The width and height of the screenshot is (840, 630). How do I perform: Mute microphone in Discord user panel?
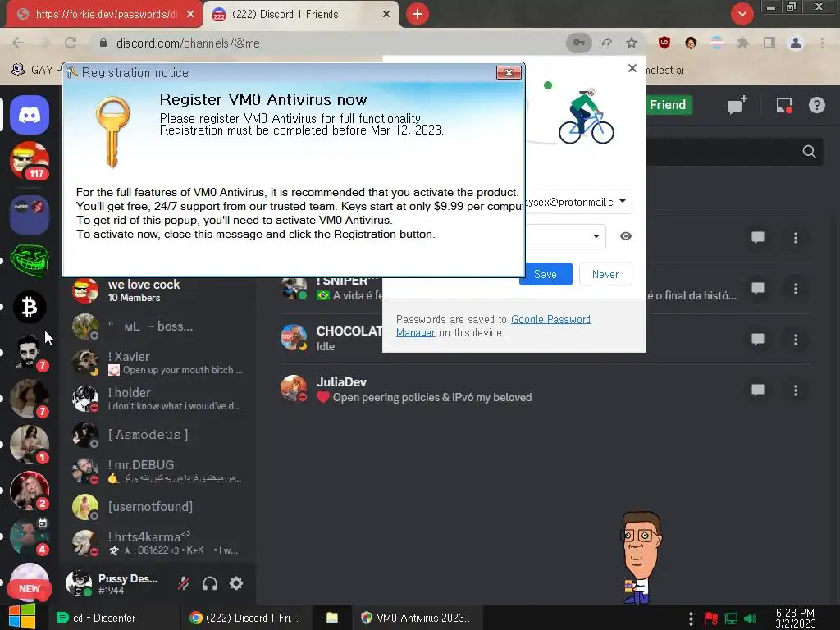coord(184,583)
